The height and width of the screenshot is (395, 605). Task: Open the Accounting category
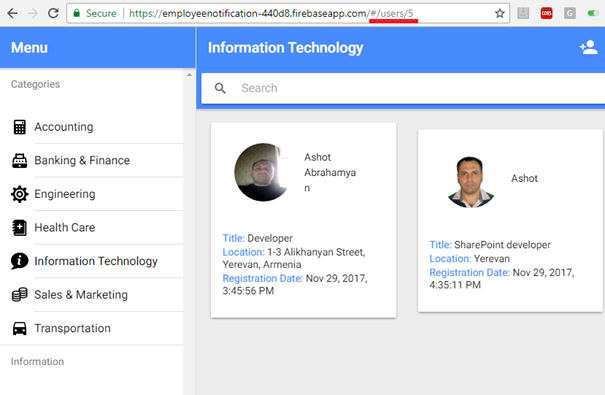click(x=91, y=127)
